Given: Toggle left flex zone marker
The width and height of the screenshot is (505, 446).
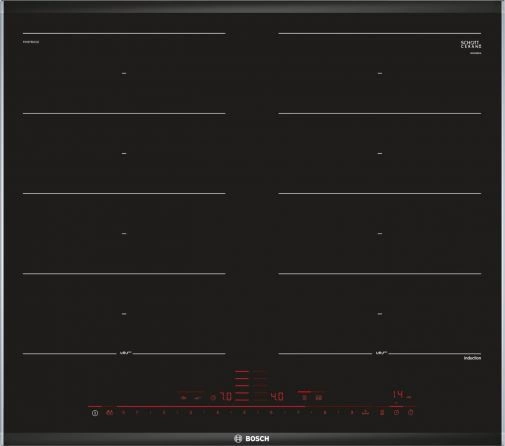Looking at the screenshot, I should click(x=125, y=353).
